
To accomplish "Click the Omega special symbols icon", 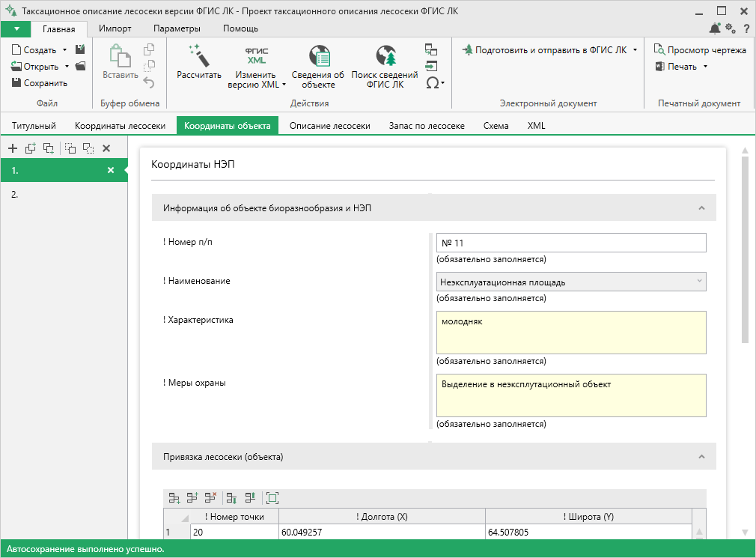I will point(433,83).
